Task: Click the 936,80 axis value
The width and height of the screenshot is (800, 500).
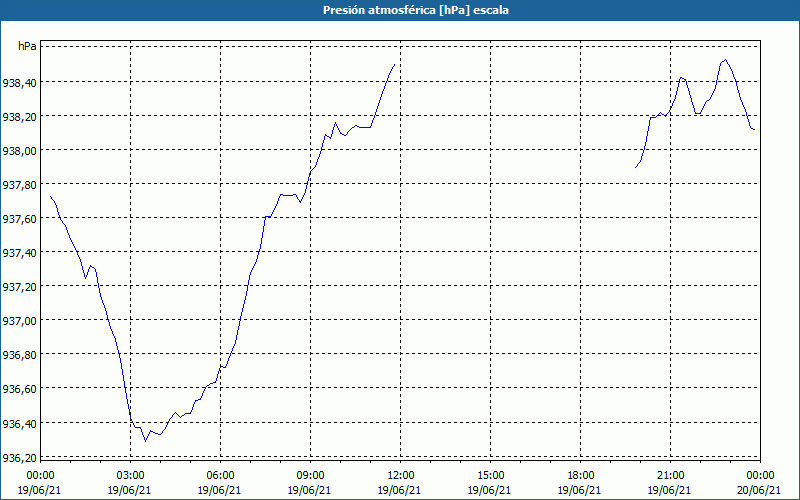Action: pos(19,355)
